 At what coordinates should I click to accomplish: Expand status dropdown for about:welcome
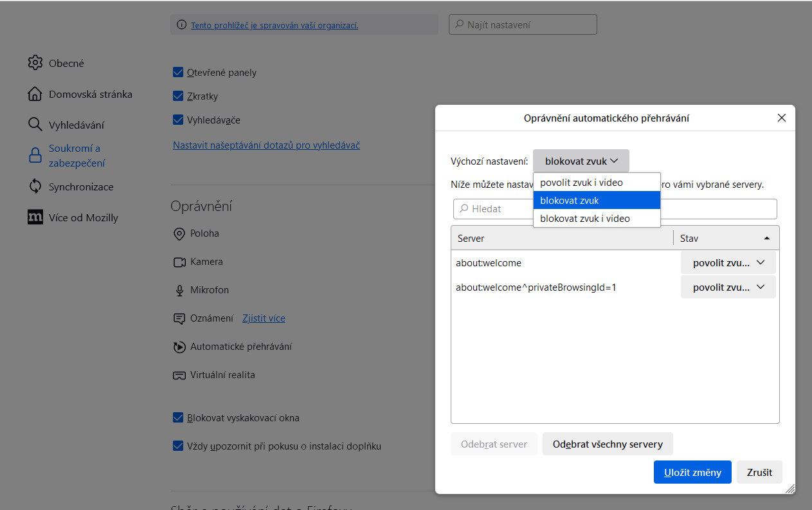click(x=728, y=263)
